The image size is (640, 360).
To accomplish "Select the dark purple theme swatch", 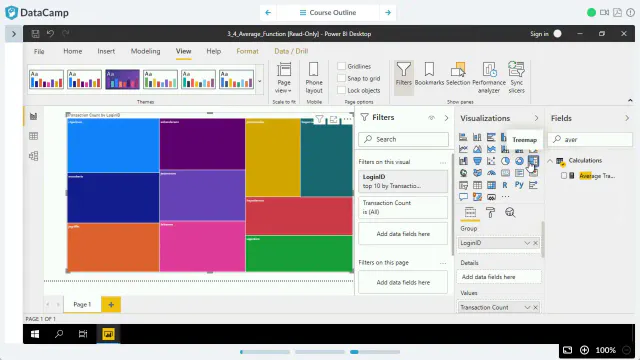I will click(122, 79).
